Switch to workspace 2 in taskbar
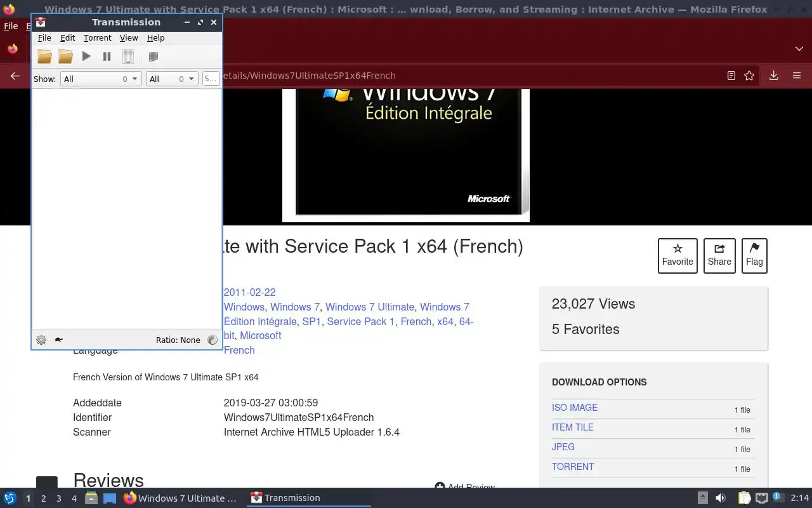The height and width of the screenshot is (508, 812). tap(43, 498)
